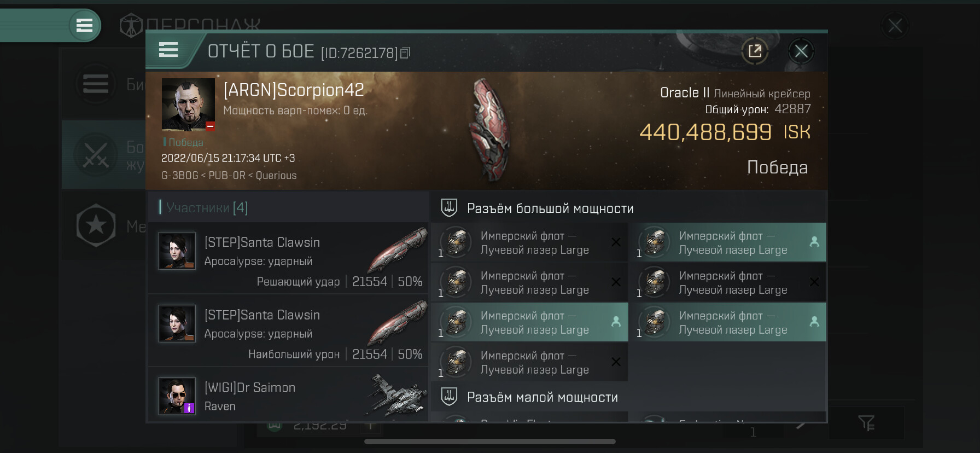Select first destroyed Imperial Navy laser module
Image resolution: width=980 pixels, height=453 pixels.
529,242
